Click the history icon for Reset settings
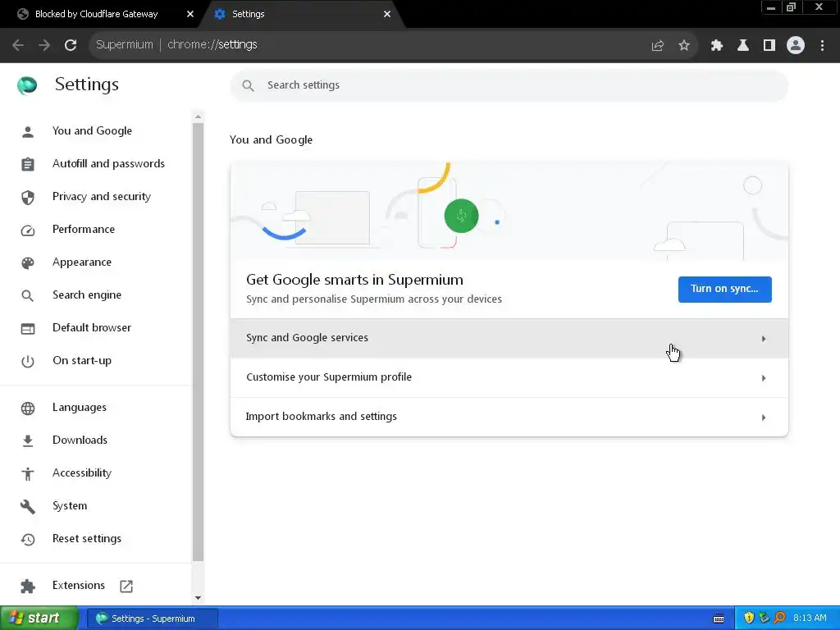The image size is (840, 630). pos(28,539)
